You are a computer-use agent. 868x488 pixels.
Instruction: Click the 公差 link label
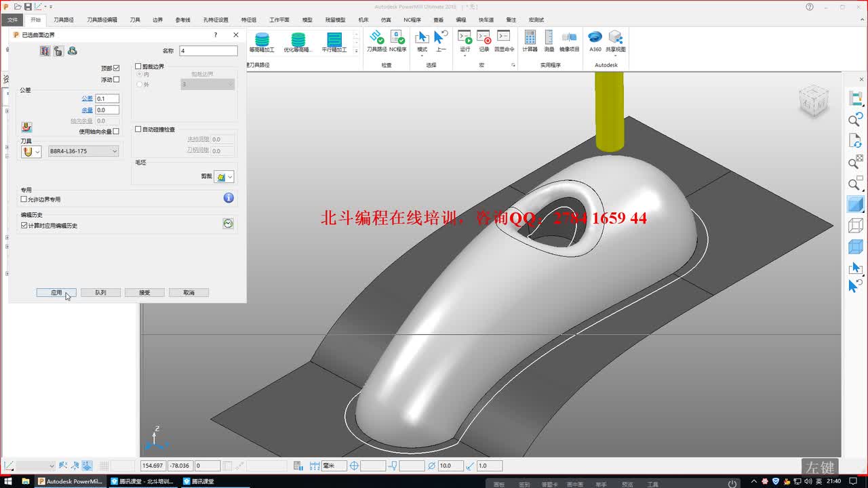tap(87, 99)
